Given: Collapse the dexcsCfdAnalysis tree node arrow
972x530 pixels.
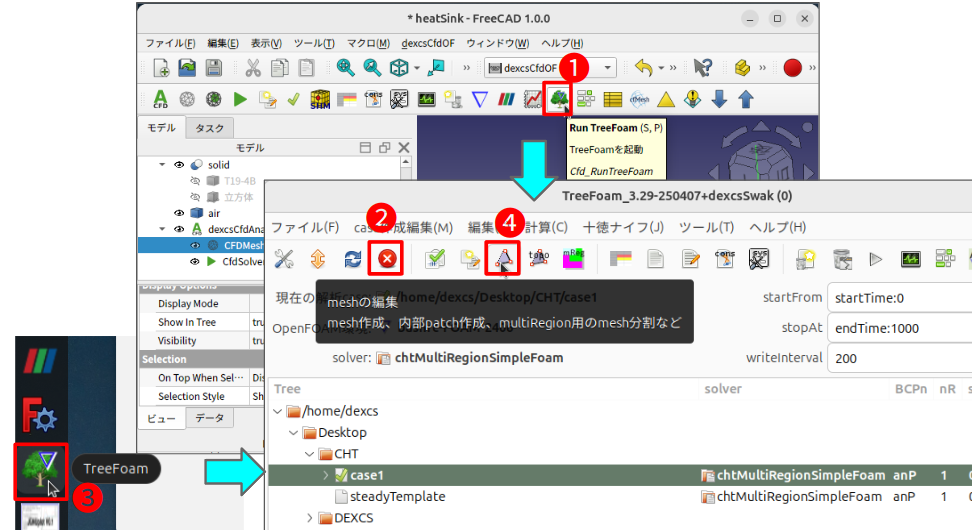Looking at the screenshot, I should [x=162, y=229].
